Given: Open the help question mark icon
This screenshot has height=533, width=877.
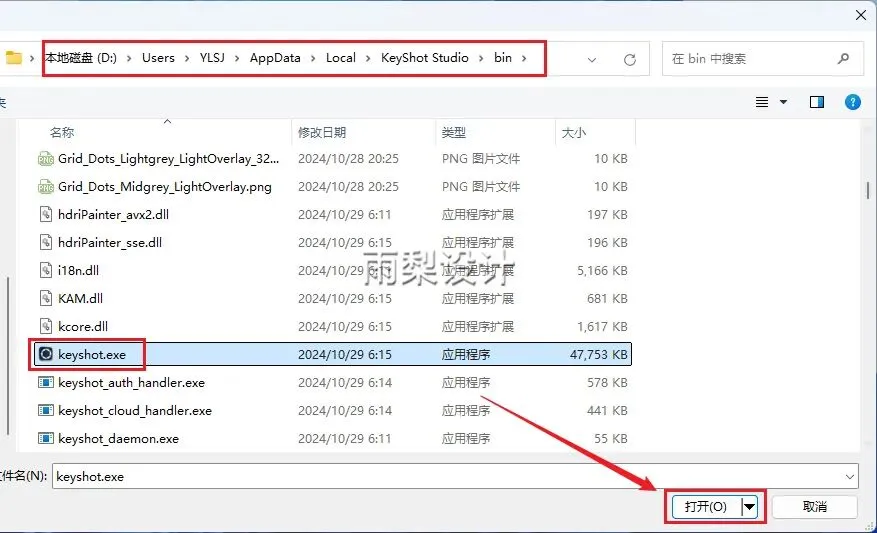Looking at the screenshot, I should (852, 102).
